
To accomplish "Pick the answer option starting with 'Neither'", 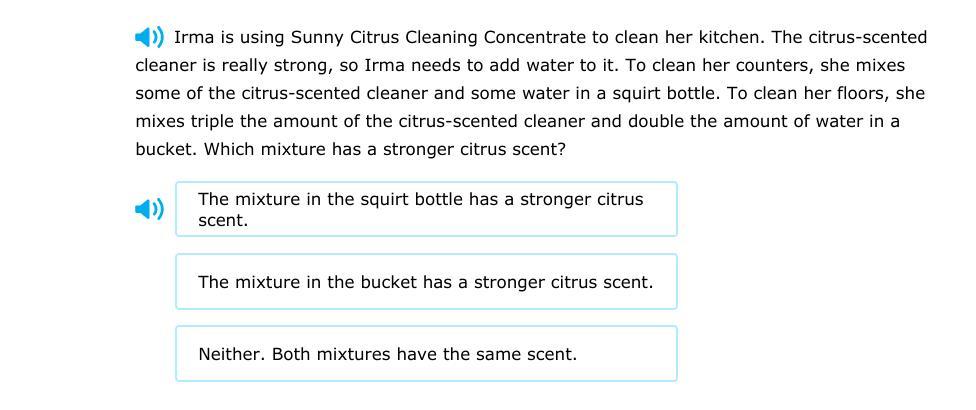I will (x=426, y=354).
